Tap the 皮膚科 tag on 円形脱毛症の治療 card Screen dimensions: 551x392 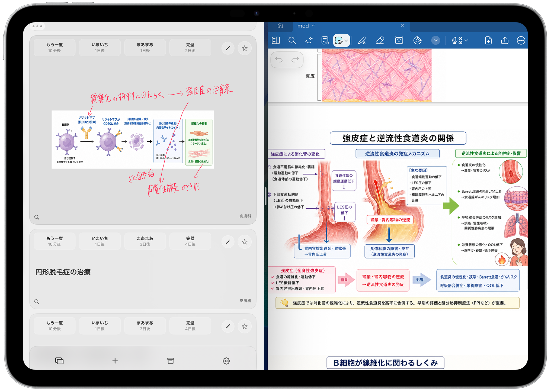click(245, 300)
